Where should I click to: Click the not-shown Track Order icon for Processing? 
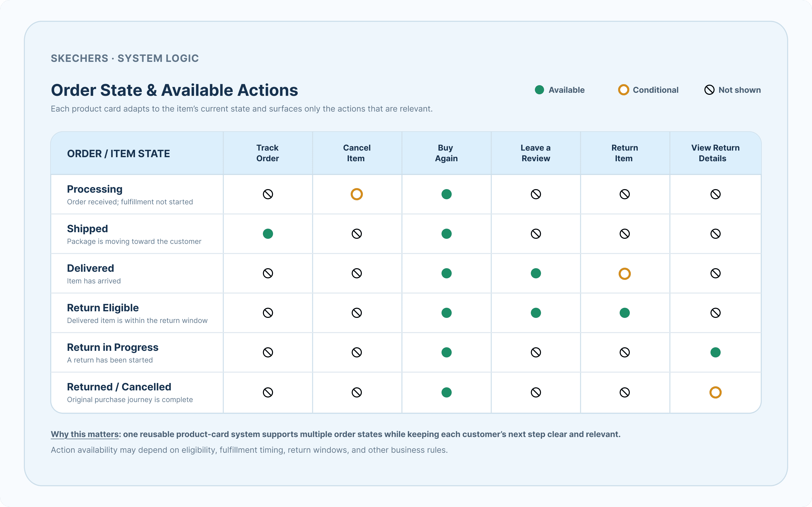click(x=268, y=194)
